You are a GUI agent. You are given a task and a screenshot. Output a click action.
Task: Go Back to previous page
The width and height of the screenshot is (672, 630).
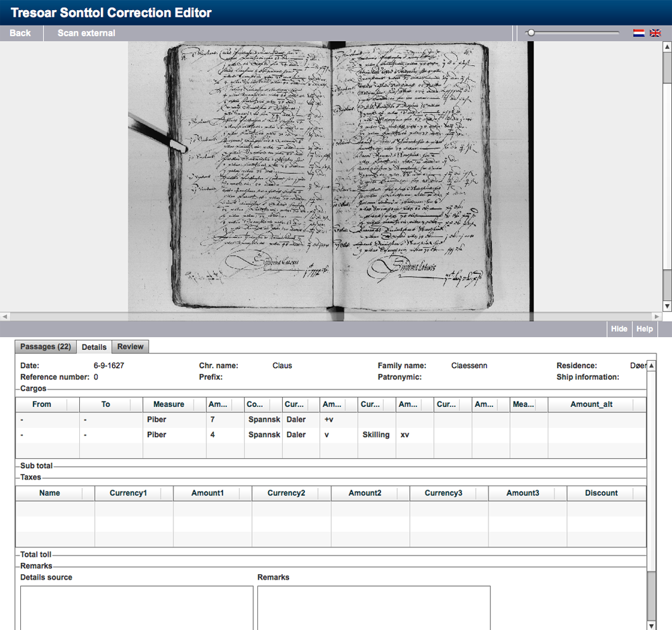(20, 33)
